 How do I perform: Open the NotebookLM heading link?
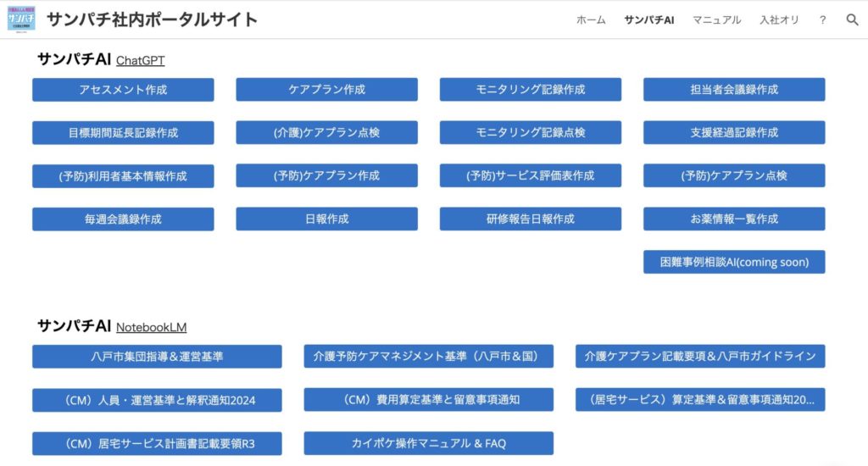(151, 327)
